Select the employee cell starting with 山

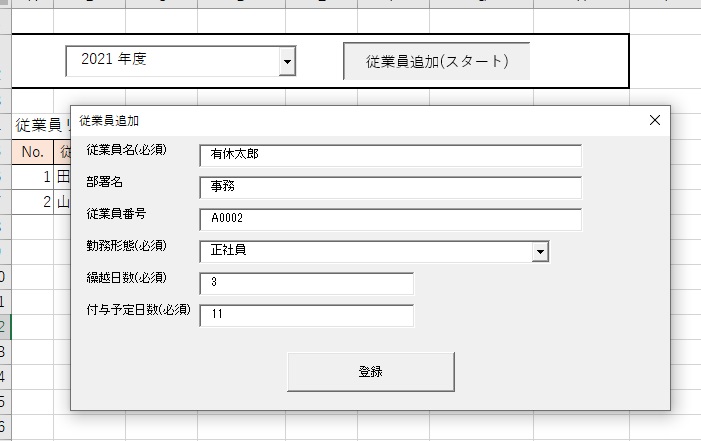pyautogui.click(x=62, y=202)
